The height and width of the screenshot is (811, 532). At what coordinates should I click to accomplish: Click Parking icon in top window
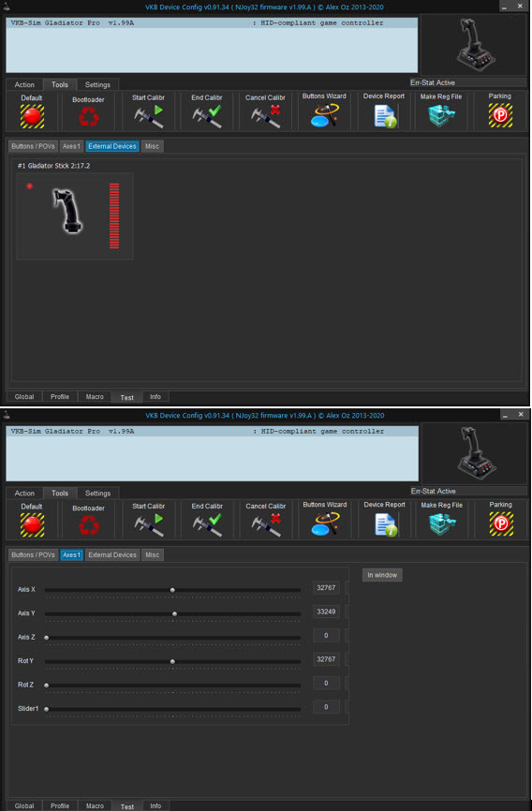click(500, 115)
